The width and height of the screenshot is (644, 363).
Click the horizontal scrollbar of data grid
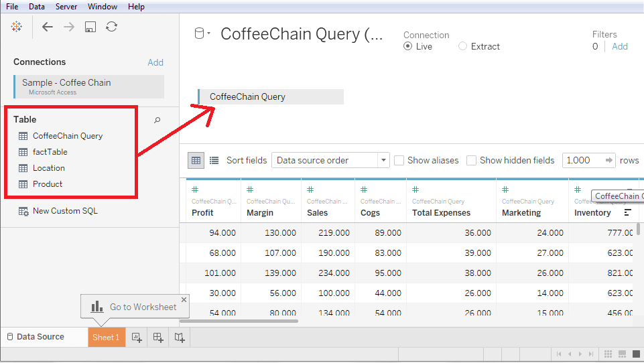click(x=239, y=321)
